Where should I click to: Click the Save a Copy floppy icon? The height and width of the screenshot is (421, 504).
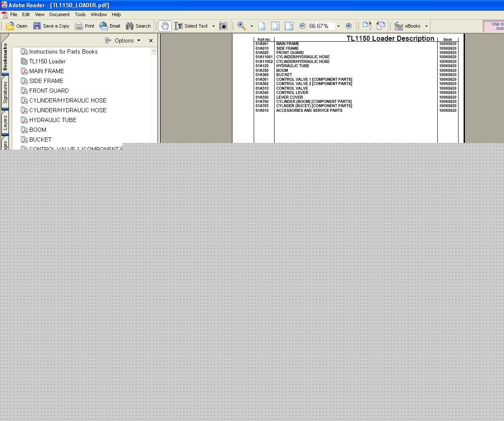click(37, 26)
